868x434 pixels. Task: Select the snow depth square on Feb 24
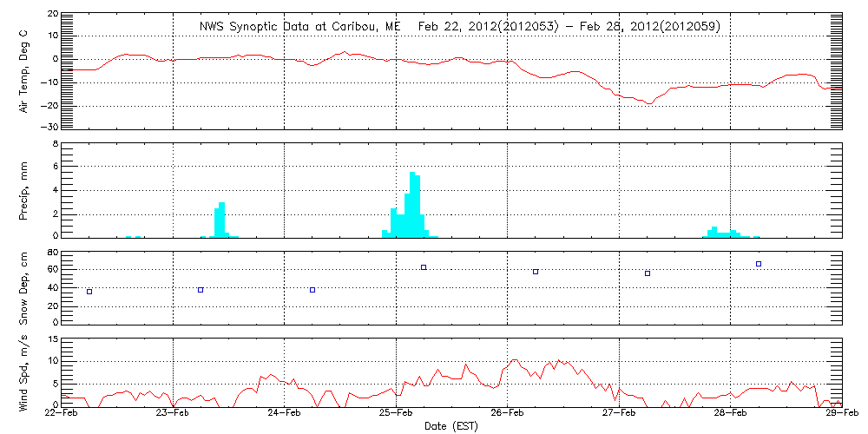tap(312, 290)
